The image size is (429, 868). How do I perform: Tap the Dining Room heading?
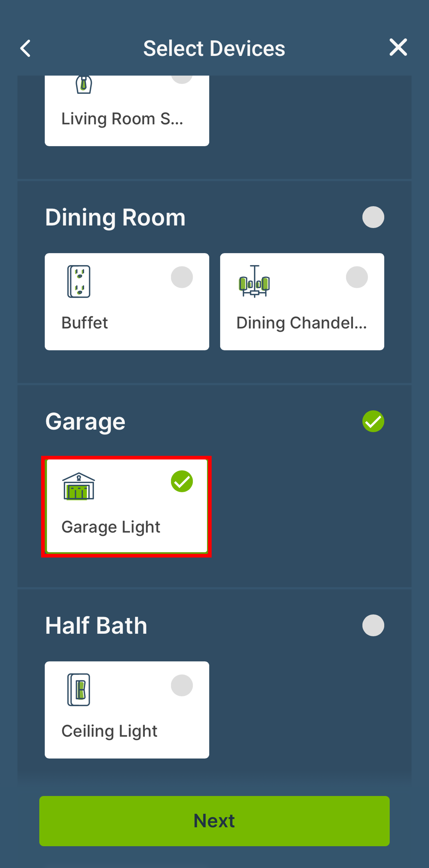[x=115, y=218]
